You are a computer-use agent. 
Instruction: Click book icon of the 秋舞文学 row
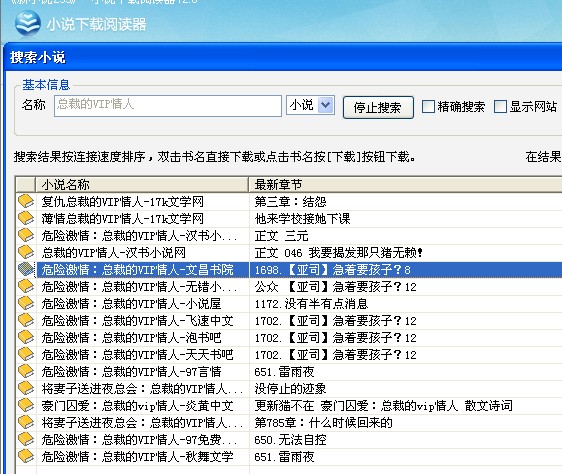[x=26, y=456]
